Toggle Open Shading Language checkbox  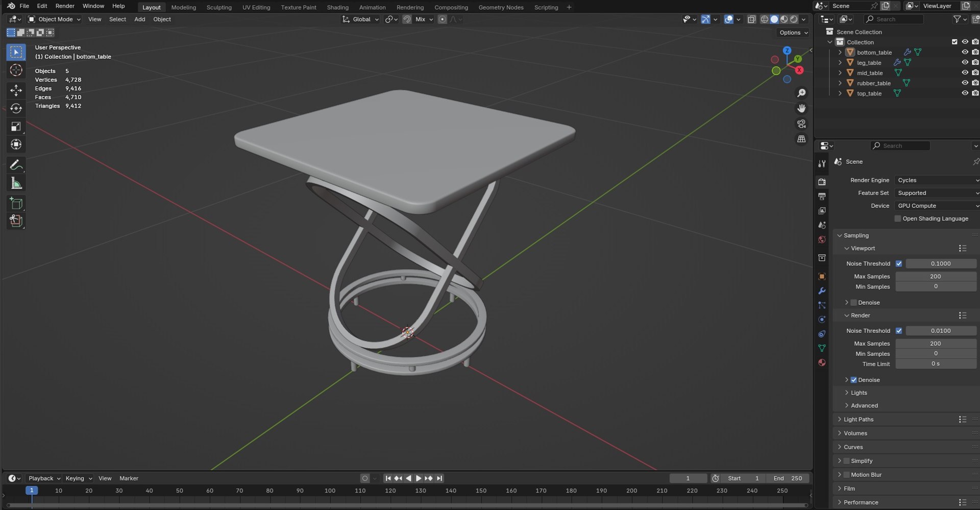[897, 218]
